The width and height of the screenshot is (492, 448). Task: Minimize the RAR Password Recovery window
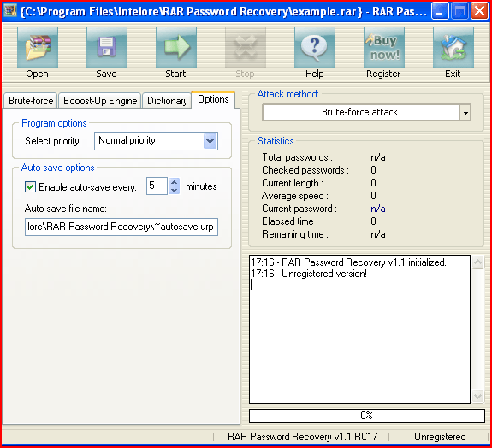click(x=440, y=11)
